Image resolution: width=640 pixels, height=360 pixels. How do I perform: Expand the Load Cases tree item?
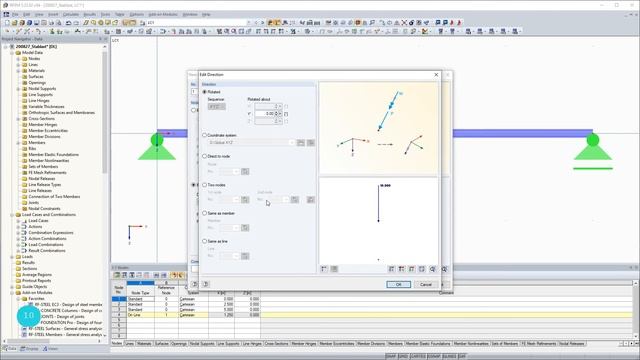(18, 221)
